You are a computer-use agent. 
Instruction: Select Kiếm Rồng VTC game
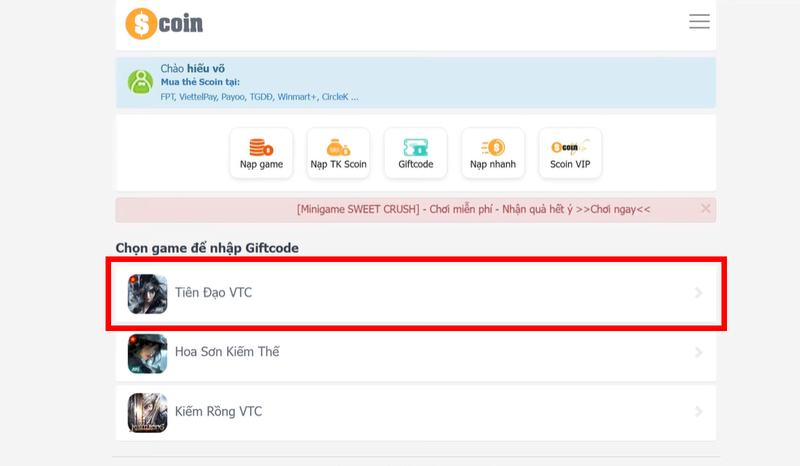(416, 412)
